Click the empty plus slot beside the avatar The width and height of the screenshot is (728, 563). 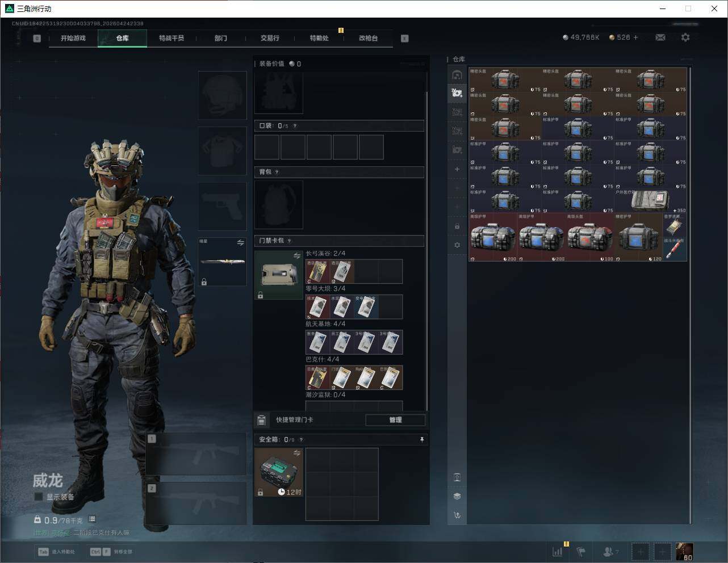click(662, 551)
